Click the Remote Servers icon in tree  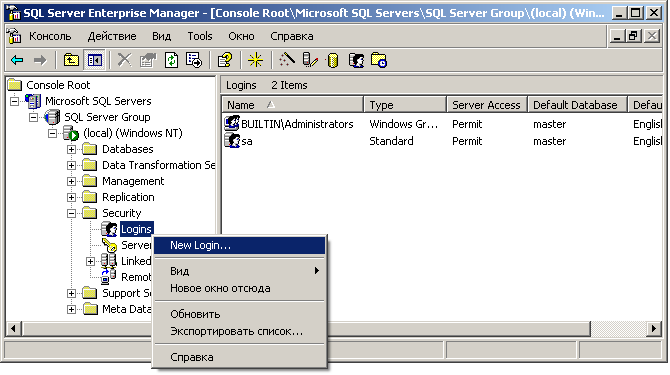tap(109, 277)
